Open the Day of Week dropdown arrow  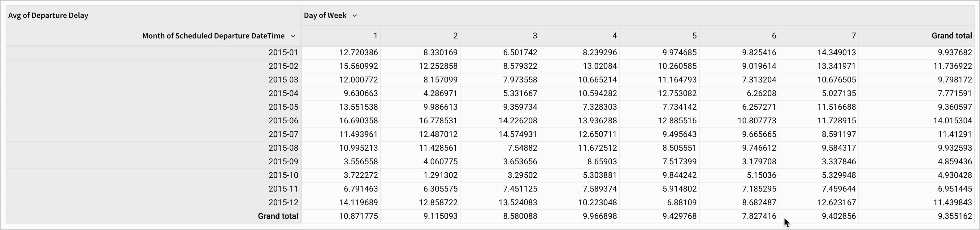click(x=354, y=15)
